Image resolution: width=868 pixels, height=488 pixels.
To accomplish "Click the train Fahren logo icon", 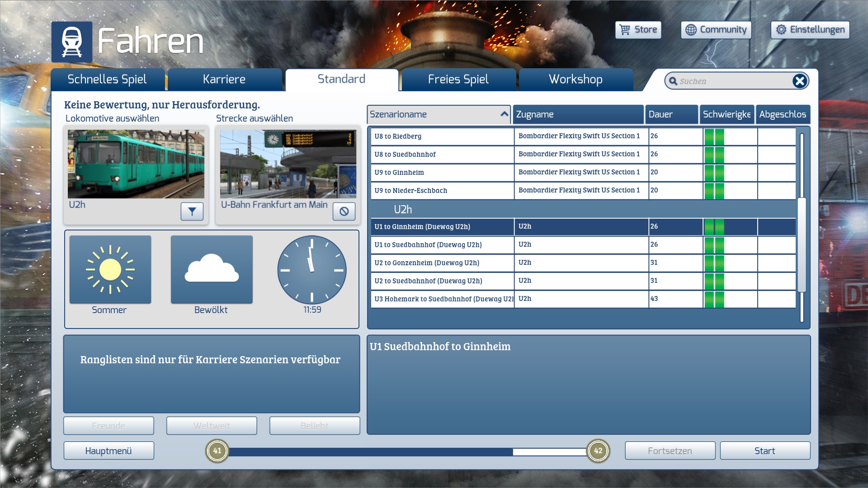I will (72, 42).
